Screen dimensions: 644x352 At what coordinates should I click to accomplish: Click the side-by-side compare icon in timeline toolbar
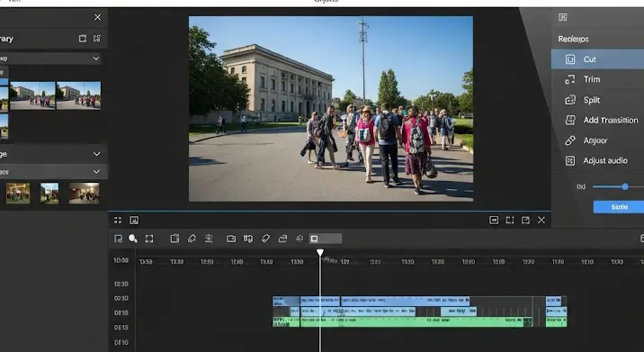[248, 239]
